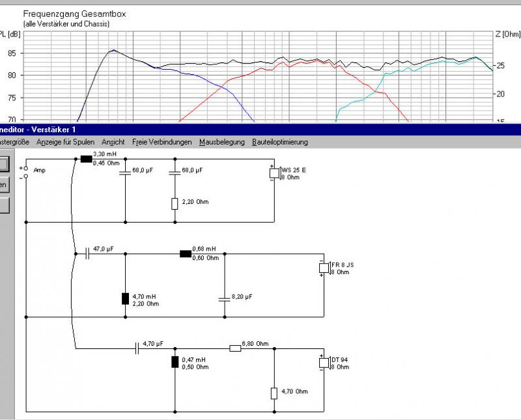Select the WS 25 E woofer driver symbol
The image size is (521, 420).
[x=274, y=173]
